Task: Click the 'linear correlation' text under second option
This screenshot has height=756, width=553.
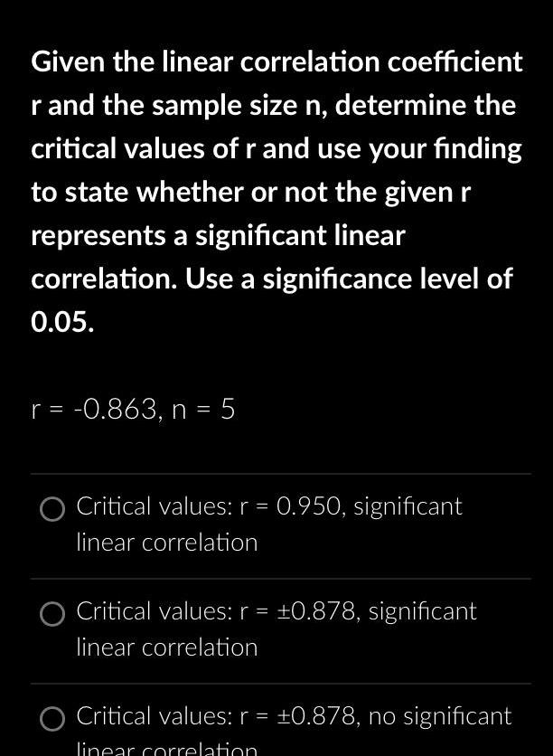Action: point(166,647)
